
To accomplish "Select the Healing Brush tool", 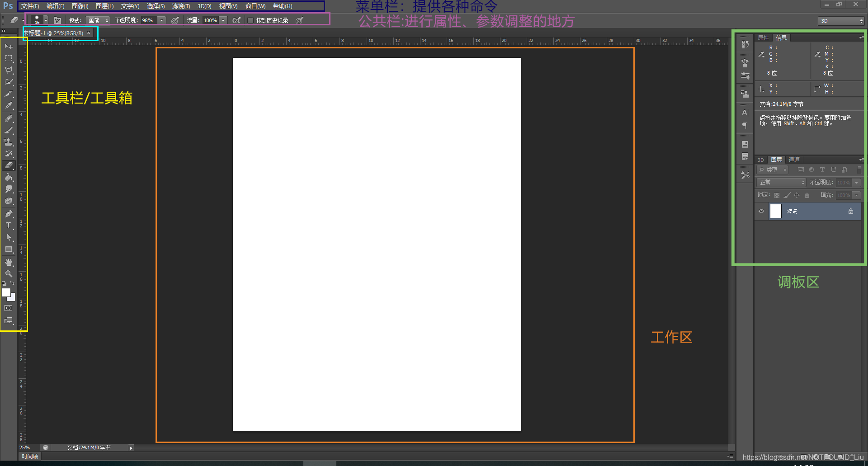I will point(9,118).
